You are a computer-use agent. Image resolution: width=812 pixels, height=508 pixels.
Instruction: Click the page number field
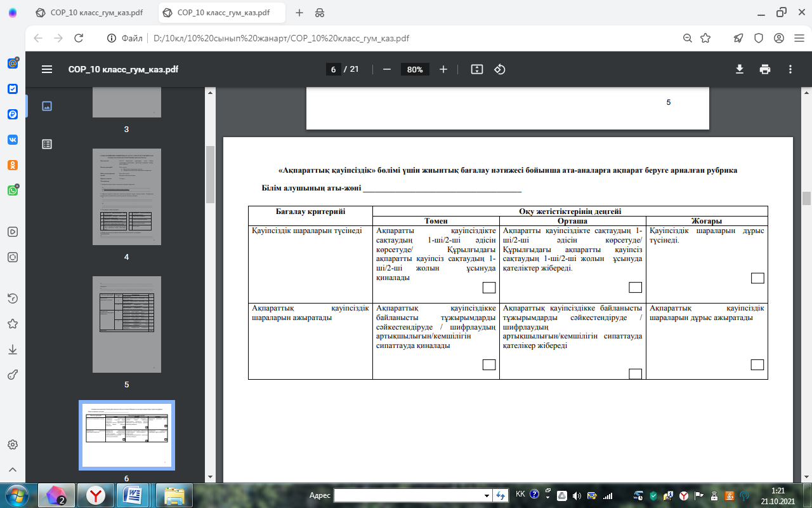pyautogui.click(x=333, y=69)
